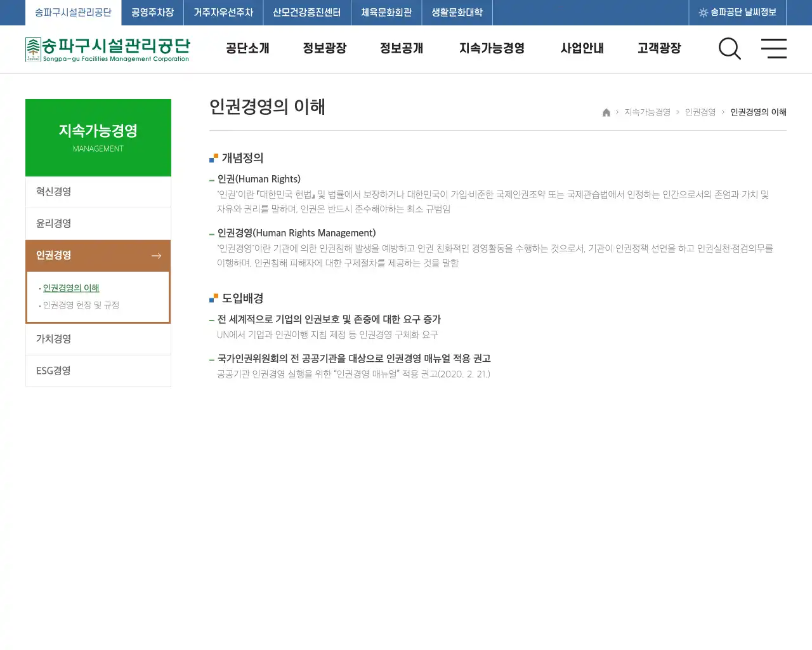Open the 지속가능경영 menu in the navigation

pos(492,48)
